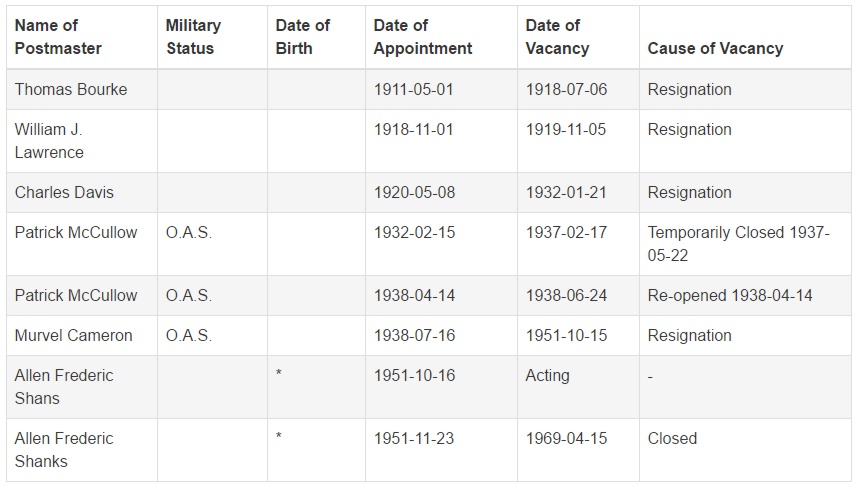This screenshot has width=855, height=487.
Task: Click the Name of Postmaster column header
Action: click(x=58, y=37)
